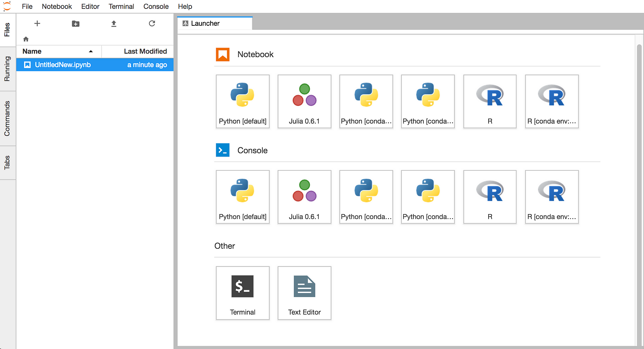The image size is (644, 349).
Task: Open a new Text Editor
Action: tap(304, 293)
